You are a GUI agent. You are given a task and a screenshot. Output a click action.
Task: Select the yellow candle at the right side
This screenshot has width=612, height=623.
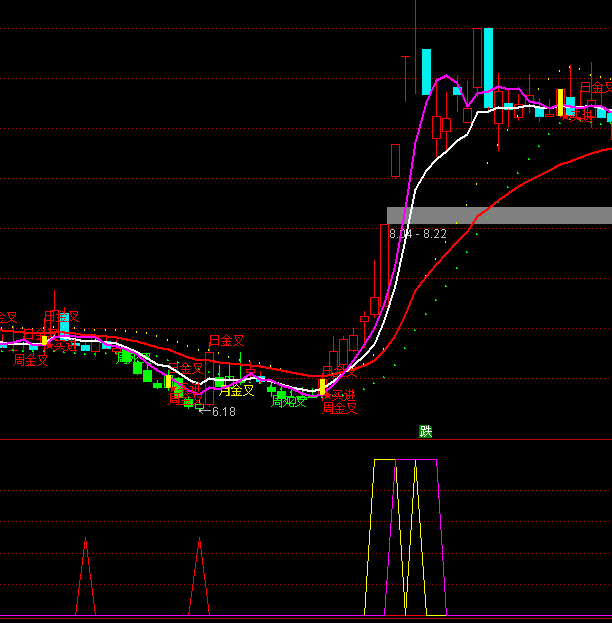pos(560,102)
